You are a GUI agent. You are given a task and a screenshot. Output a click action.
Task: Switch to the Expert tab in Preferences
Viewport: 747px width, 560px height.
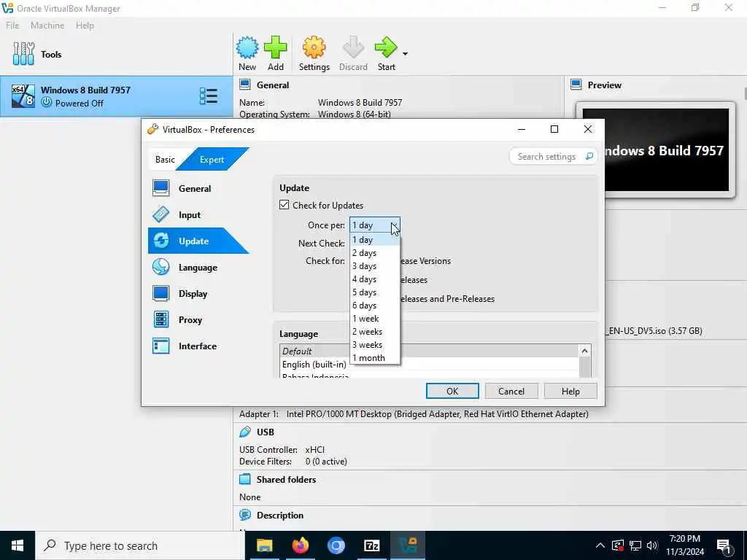(212, 160)
